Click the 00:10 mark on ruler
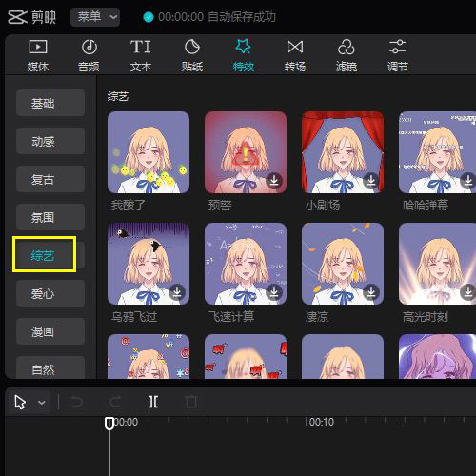This screenshot has width=476, height=476. pyautogui.click(x=321, y=422)
